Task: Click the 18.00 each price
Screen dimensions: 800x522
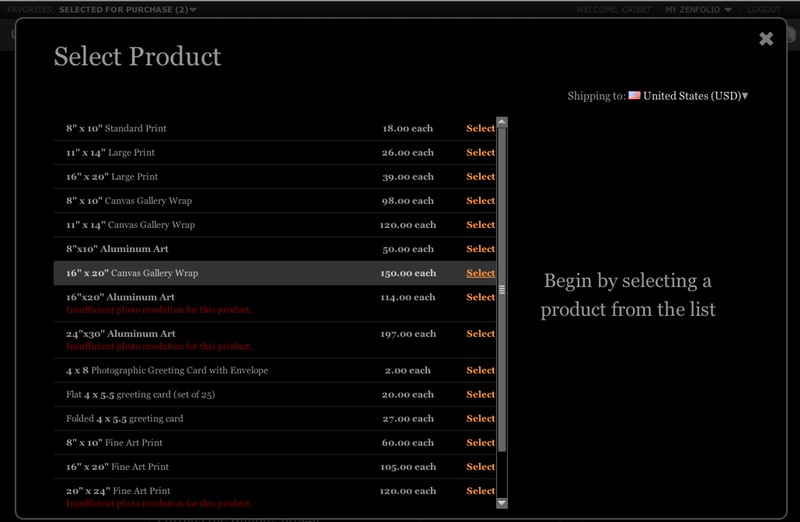Action: click(408, 128)
